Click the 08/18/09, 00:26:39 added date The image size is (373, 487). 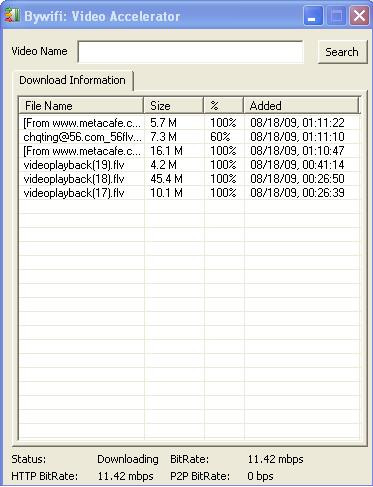(297, 193)
